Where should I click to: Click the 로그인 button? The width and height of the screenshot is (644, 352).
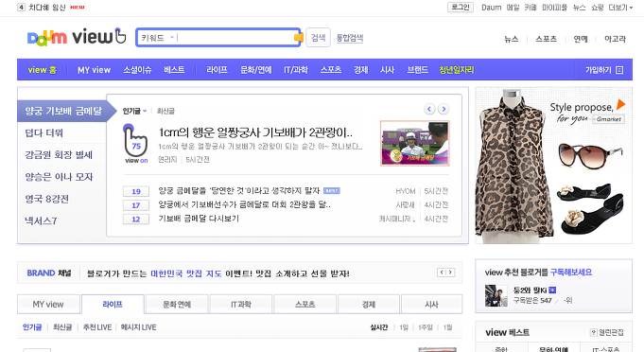point(461,8)
